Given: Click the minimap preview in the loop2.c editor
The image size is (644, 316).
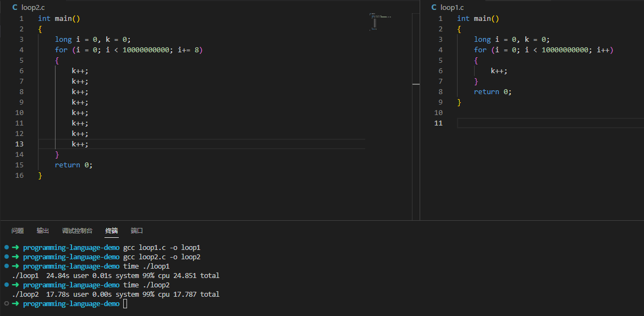Looking at the screenshot, I should [380, 21].
